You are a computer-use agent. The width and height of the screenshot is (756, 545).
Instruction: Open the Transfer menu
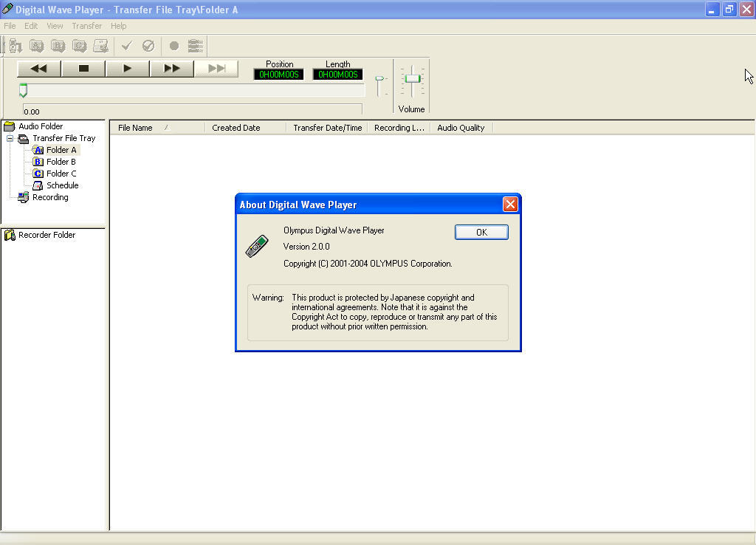86,26
